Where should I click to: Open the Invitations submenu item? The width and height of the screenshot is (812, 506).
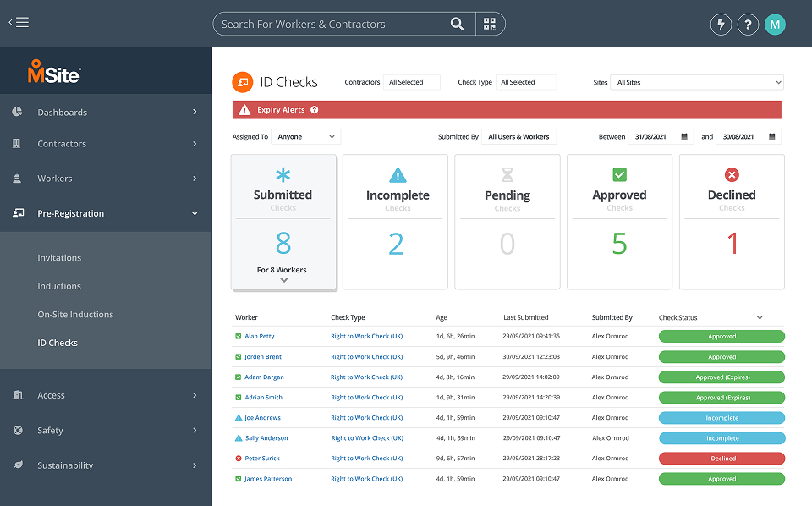tap(59, 257)
